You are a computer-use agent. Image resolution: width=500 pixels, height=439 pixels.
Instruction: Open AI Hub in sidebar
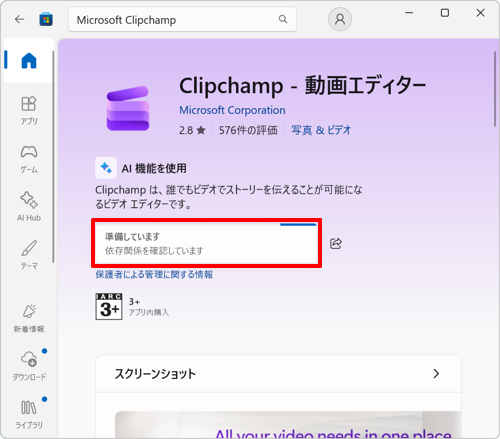click(29, 207)
